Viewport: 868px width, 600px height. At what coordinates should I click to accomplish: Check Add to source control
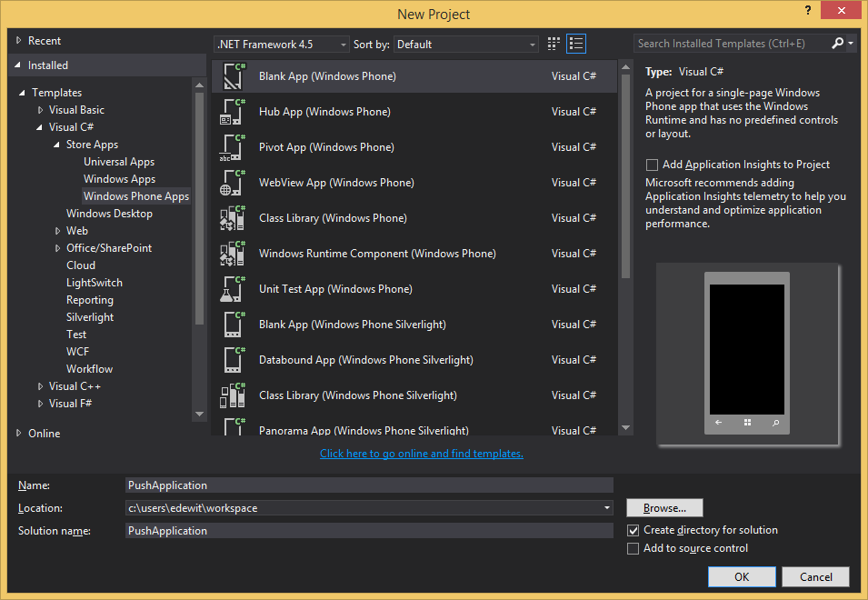coord(634,548)
